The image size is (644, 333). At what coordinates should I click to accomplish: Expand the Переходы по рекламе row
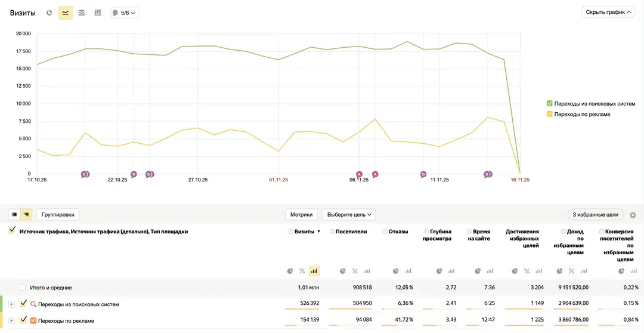pos(11,320)
